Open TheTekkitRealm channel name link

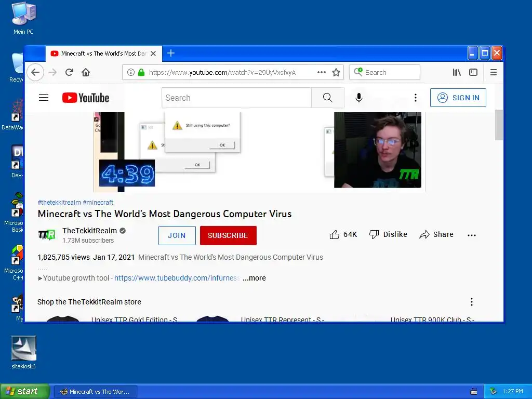coord(89,231)
